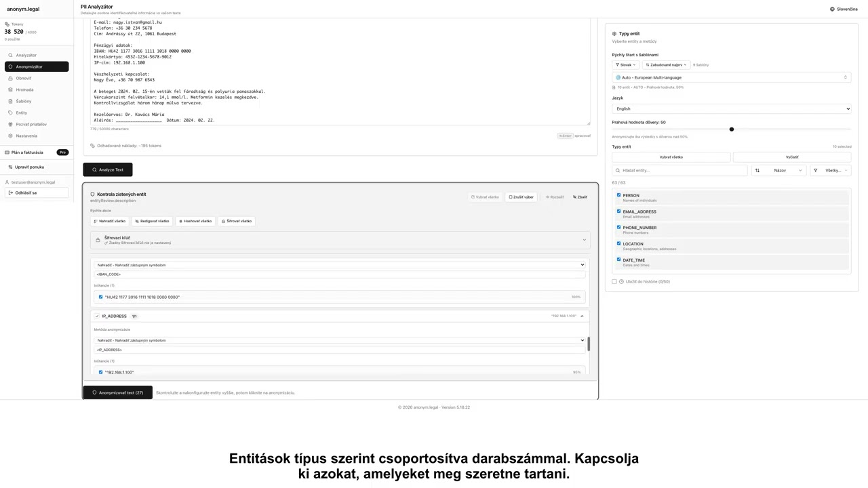This screenshot has width=868, height=488.
Task: Open the Všetky filter dropdown
Action: [x=830, y=171]
